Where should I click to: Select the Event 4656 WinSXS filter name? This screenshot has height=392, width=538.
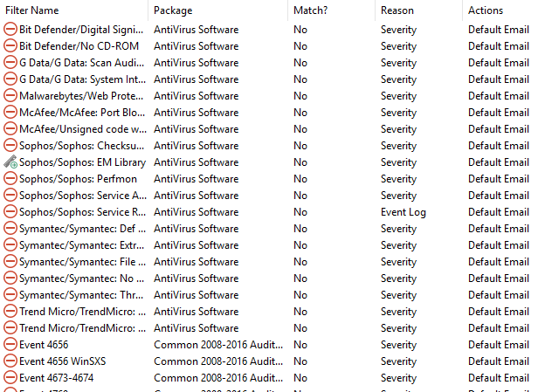point(63,361)
